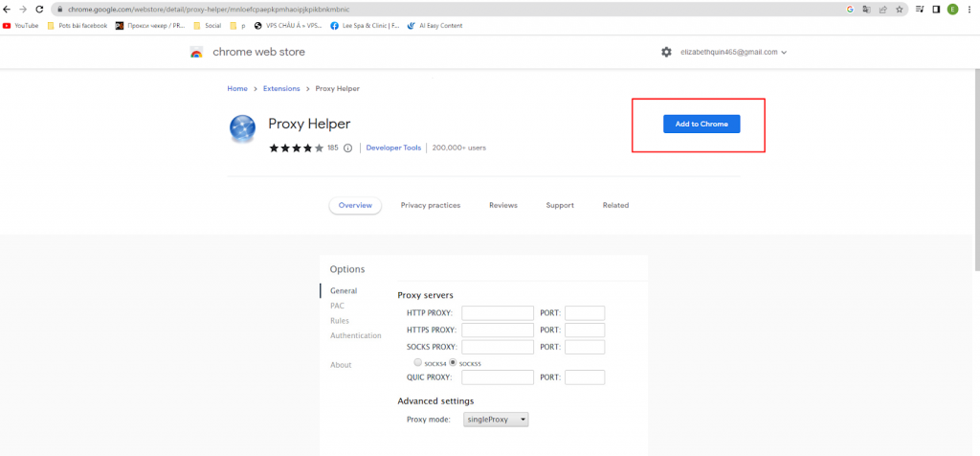
Task: Click the 185 ratings count
Action: point(332,148)
